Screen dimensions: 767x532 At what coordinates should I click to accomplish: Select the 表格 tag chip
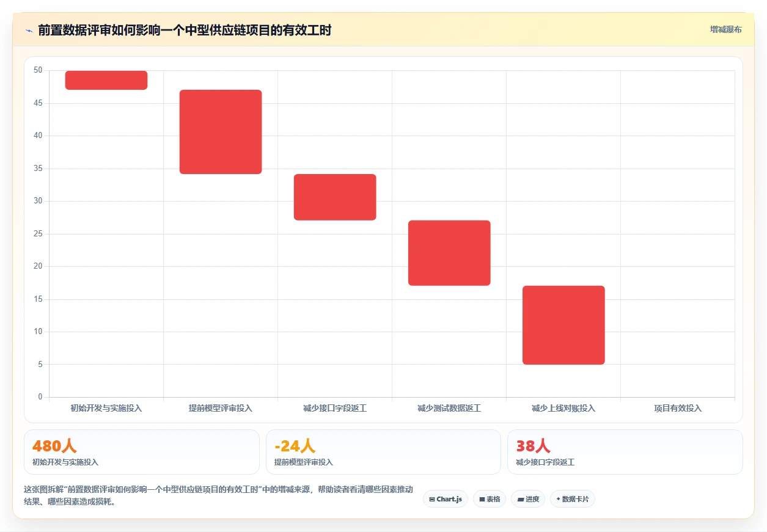(490, 499)
